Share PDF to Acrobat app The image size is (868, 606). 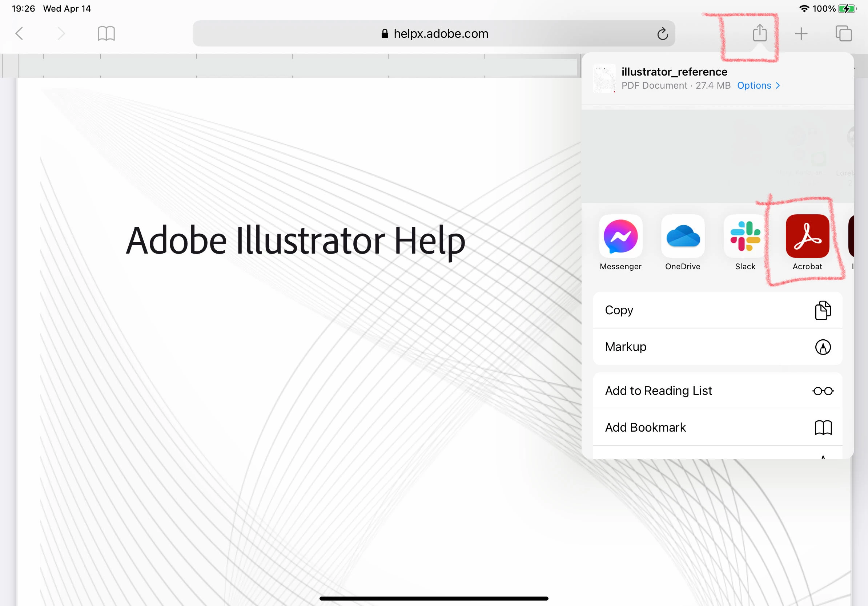807,237
